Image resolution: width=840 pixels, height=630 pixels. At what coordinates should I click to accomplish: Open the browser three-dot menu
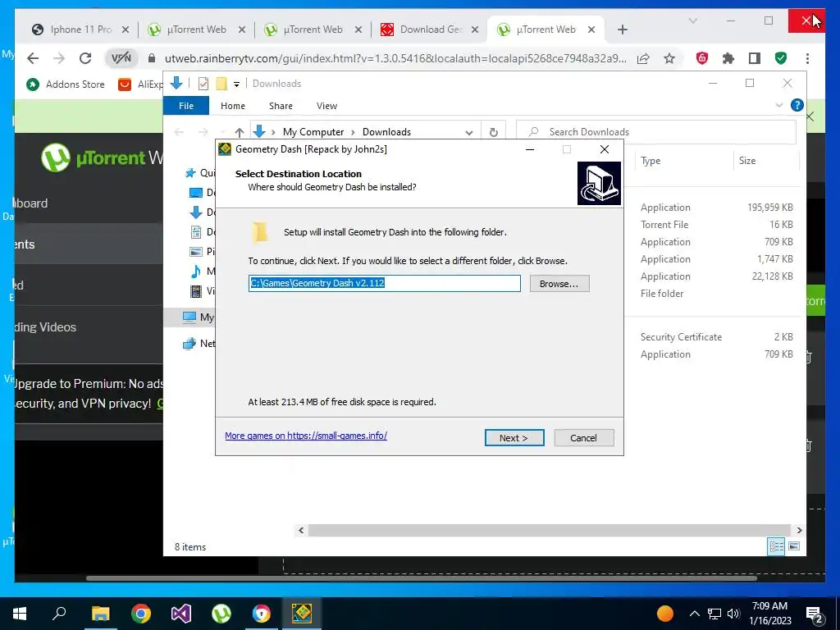tap(807, 58)
